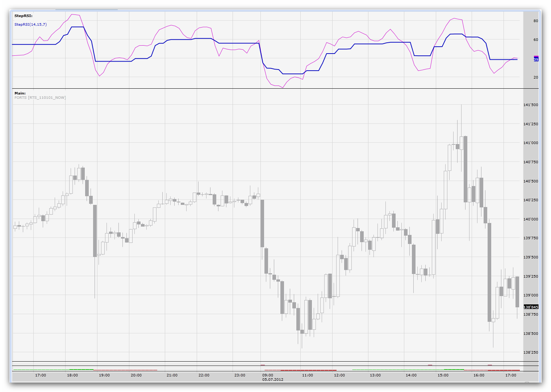Image resolution: width=551 pixels, height=392 pixels.
Task: Select the 15:00 time axis label
Action: coord(443,375)
